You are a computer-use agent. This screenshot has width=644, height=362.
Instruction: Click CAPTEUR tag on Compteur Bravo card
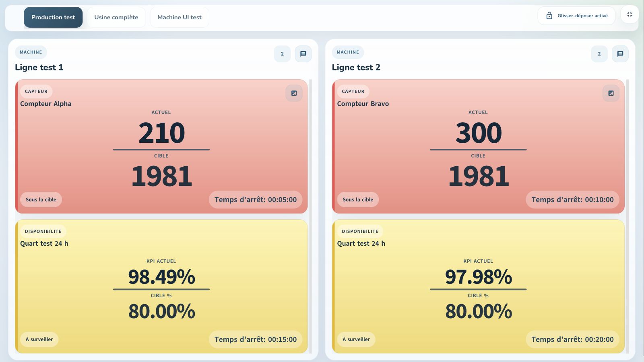click(x=353, y=91)
